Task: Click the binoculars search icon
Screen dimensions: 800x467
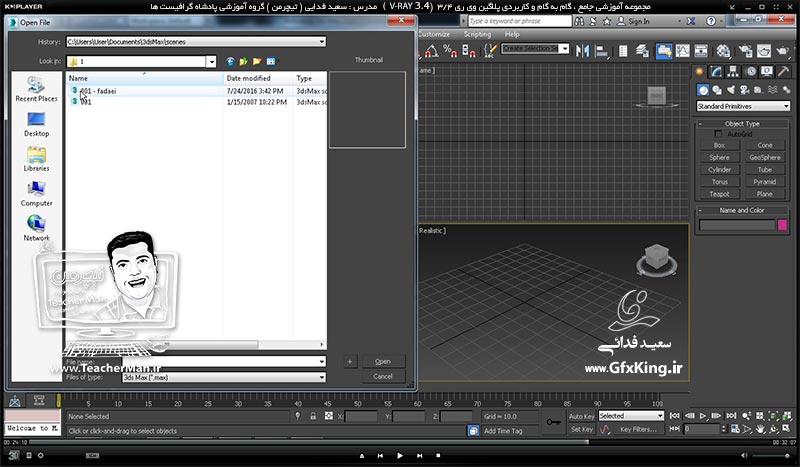Action: pos(579,21)
